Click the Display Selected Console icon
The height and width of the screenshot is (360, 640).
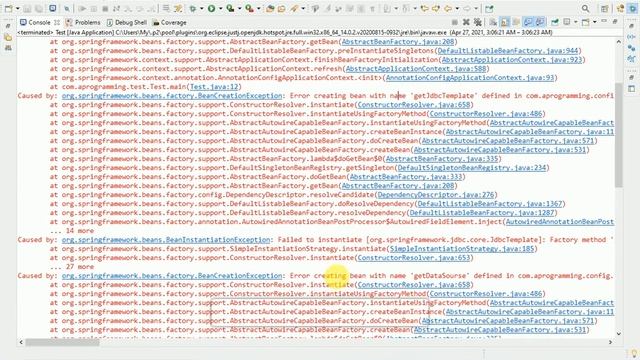567,22
